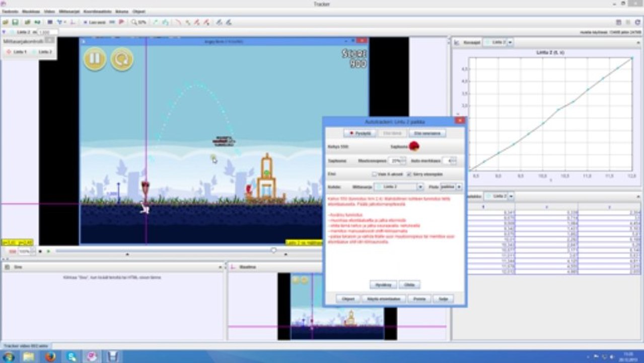Click the Sivu panel page icon
Screen dimensions: 644x363
pos(6,267)
